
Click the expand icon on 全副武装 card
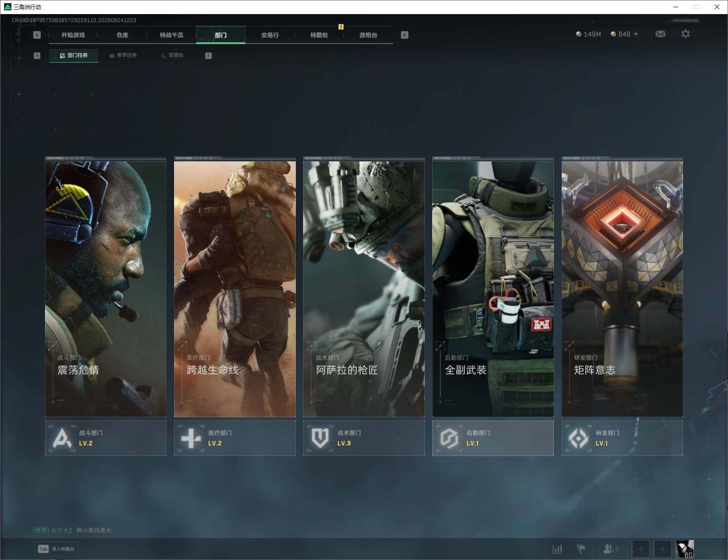440,345
